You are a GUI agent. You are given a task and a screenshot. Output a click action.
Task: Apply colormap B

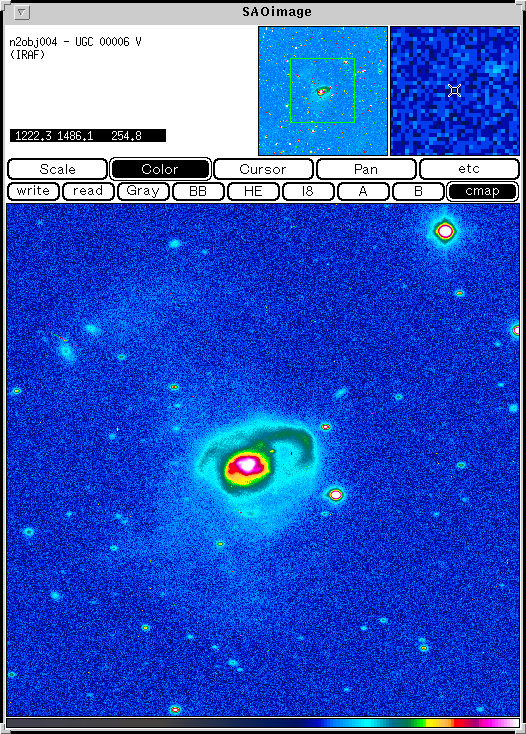pyautogui.click(x=418, y=191)
